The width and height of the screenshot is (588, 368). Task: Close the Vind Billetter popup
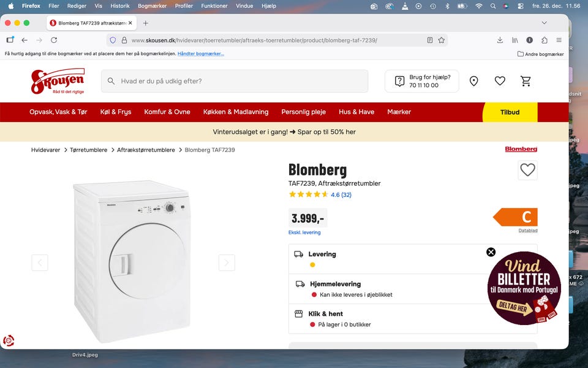(491, 252)
